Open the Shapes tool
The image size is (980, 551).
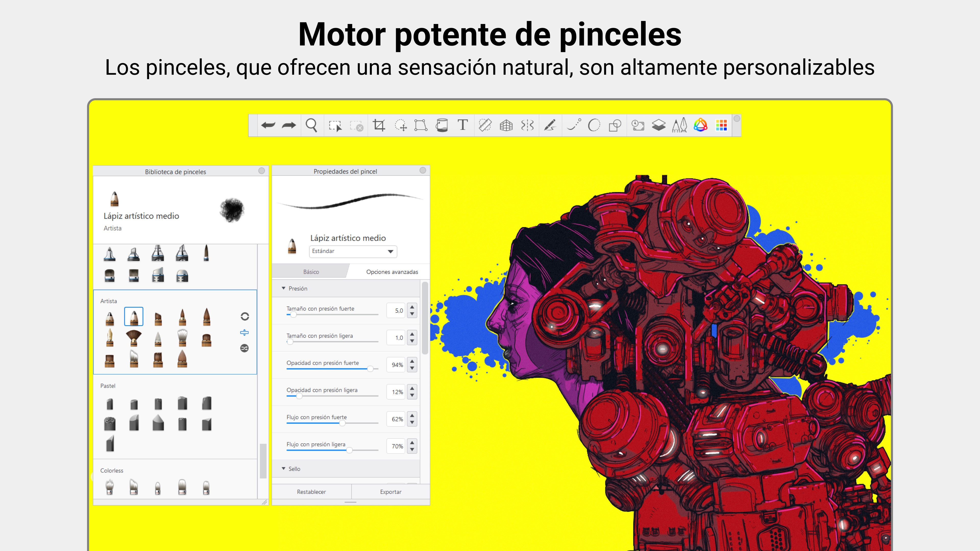pos(615,125)
